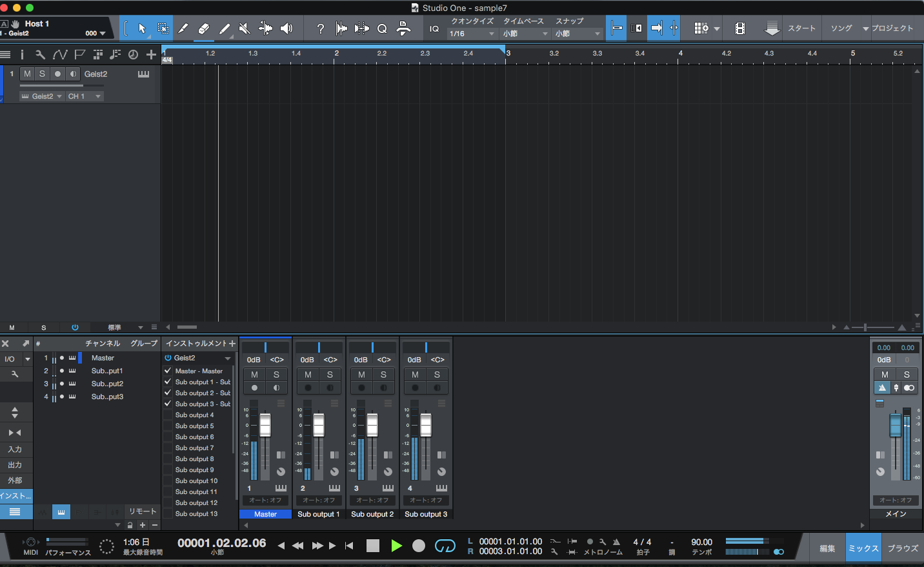Screen dimensions: 924x567
Task: Enable the Sub output 4 checkbox
Action: click(168, 415)
